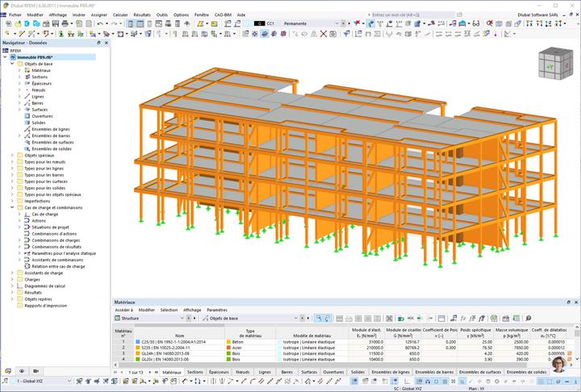Click the Excel export icon in table toolbar
581x392 pixels.
pos(494,319)
